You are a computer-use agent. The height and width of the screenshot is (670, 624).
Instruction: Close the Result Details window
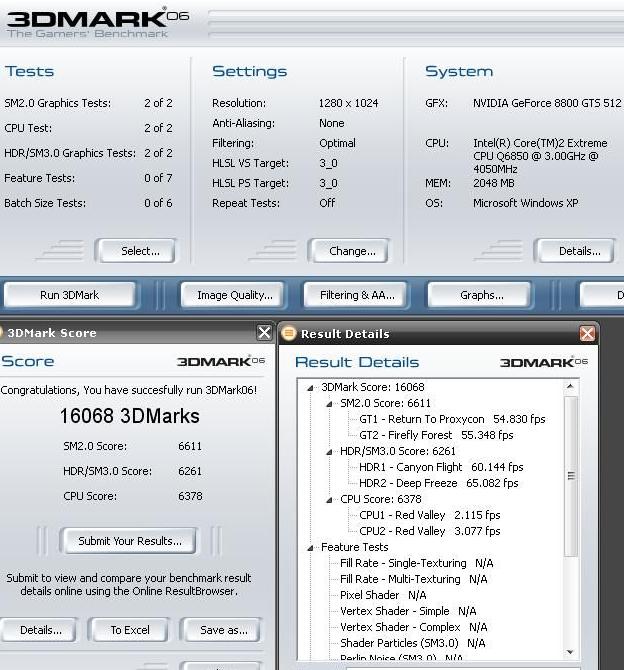587,333
